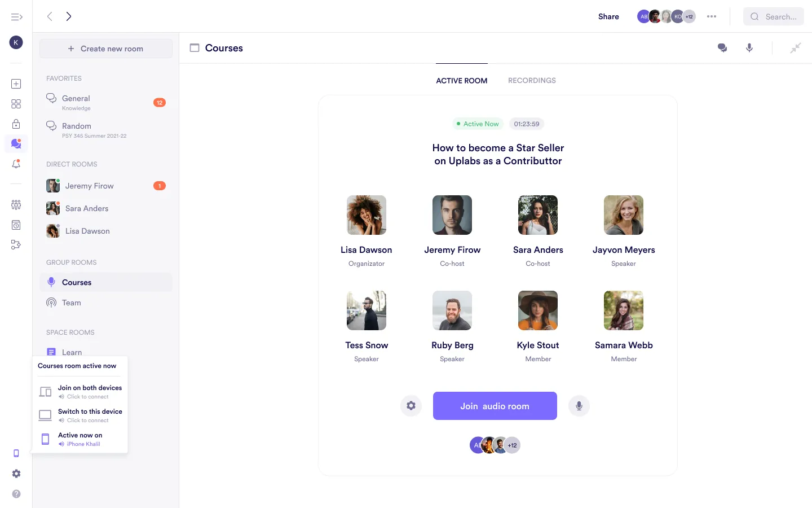Click Create new room button
The height and width of the screenshot is (508, 812).
106,49
